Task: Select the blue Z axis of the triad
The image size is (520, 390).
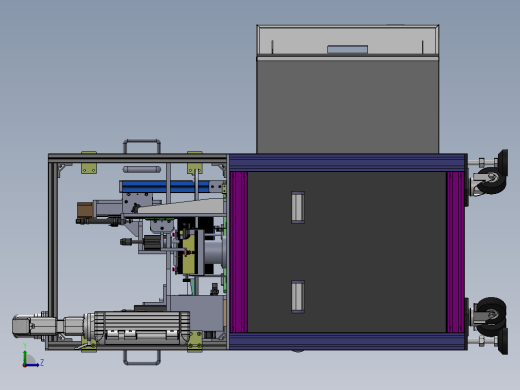Action: point(32,365)
